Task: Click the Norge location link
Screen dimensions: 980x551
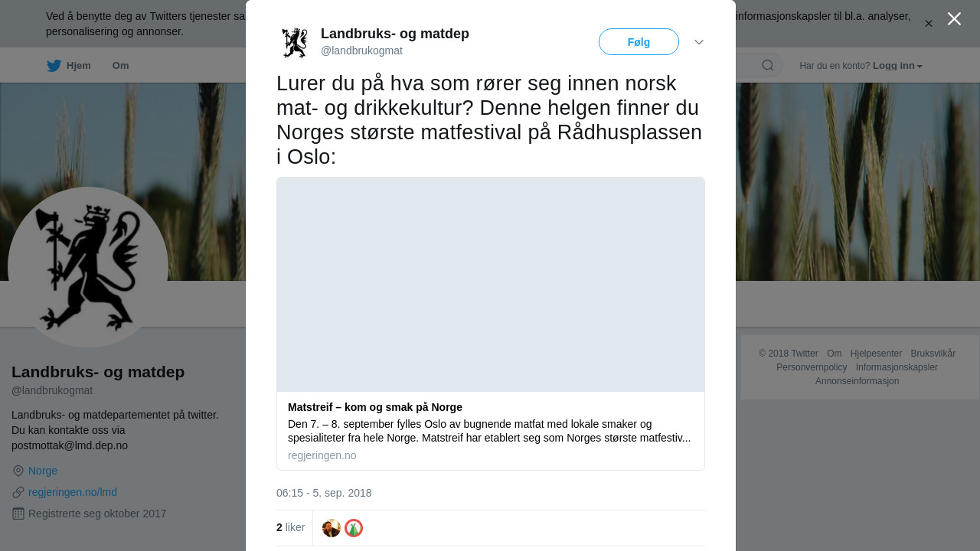Action: click(43, 471)
